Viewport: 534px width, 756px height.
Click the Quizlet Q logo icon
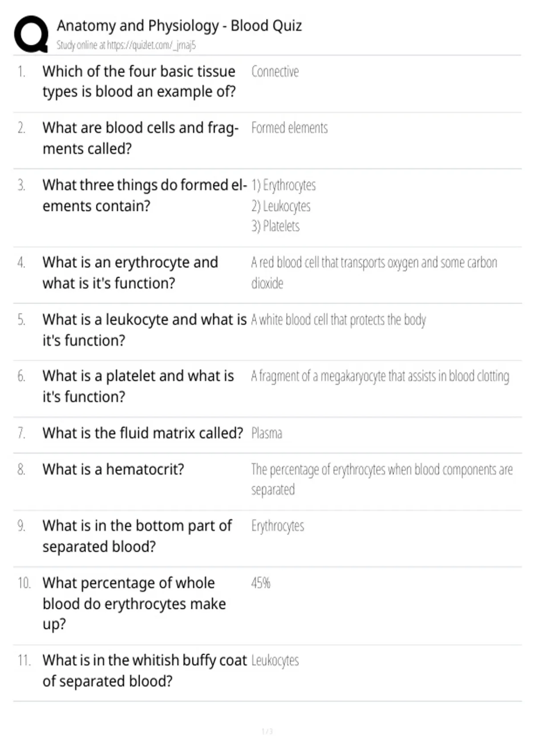pos(31,34)
